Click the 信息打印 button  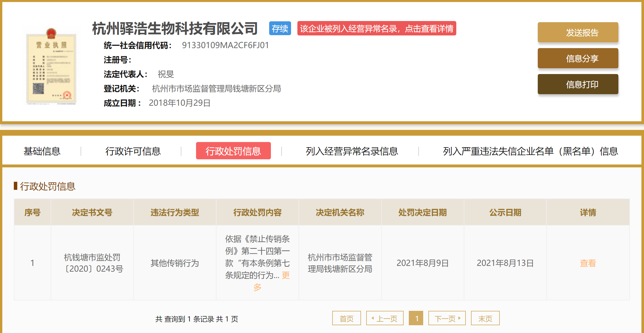click(x=577, y=84)
